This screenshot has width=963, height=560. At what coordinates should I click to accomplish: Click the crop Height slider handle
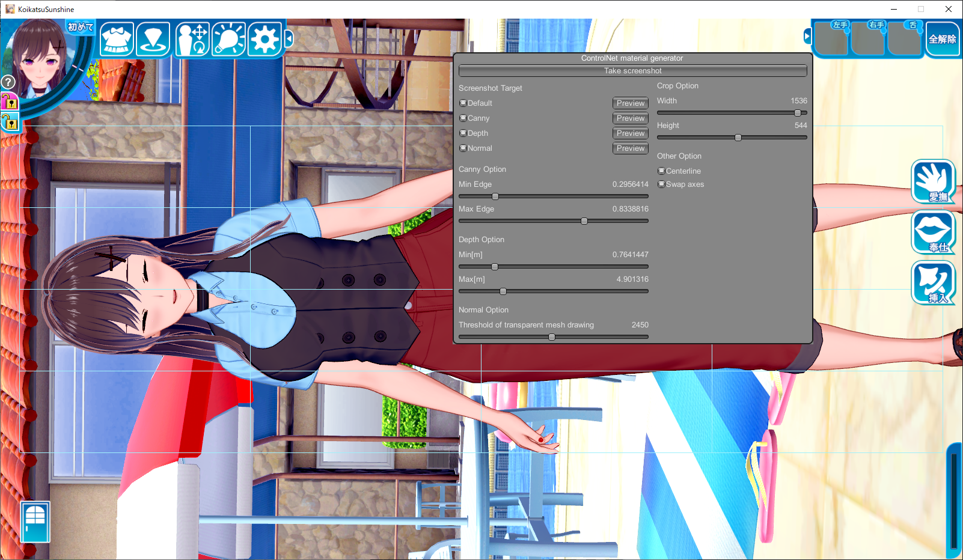pos(738,138)
